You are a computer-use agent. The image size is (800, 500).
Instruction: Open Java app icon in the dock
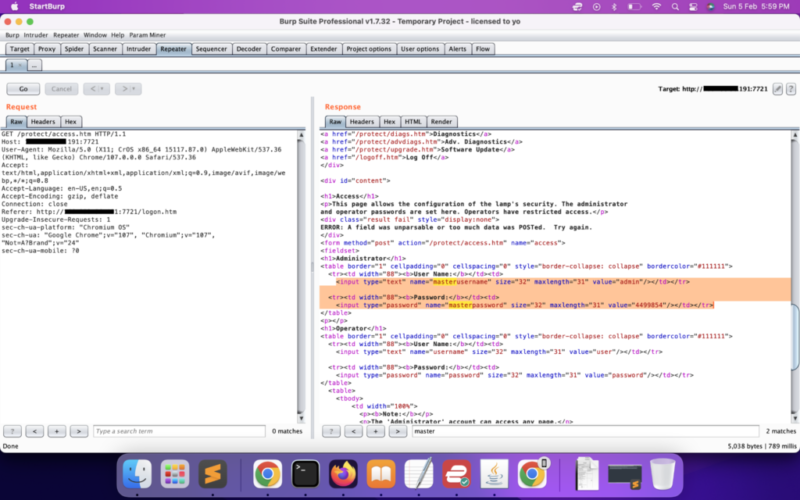(x=494, y=474)
